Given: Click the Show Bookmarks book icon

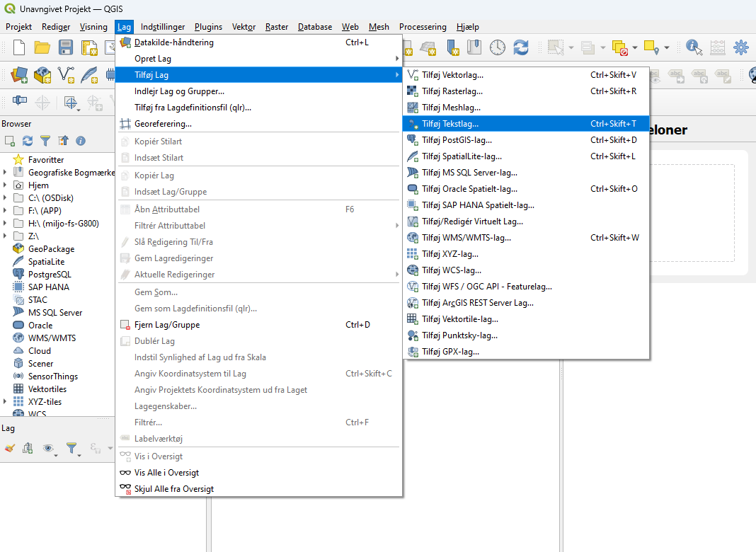Looking at the screenshot, I should click(474, 47).
